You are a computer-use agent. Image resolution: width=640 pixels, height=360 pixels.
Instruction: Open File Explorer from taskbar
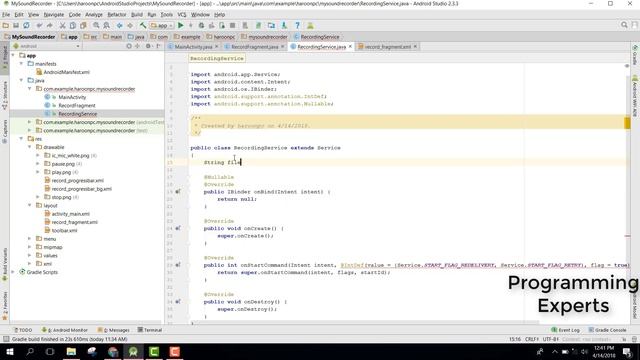coord(71,351)
